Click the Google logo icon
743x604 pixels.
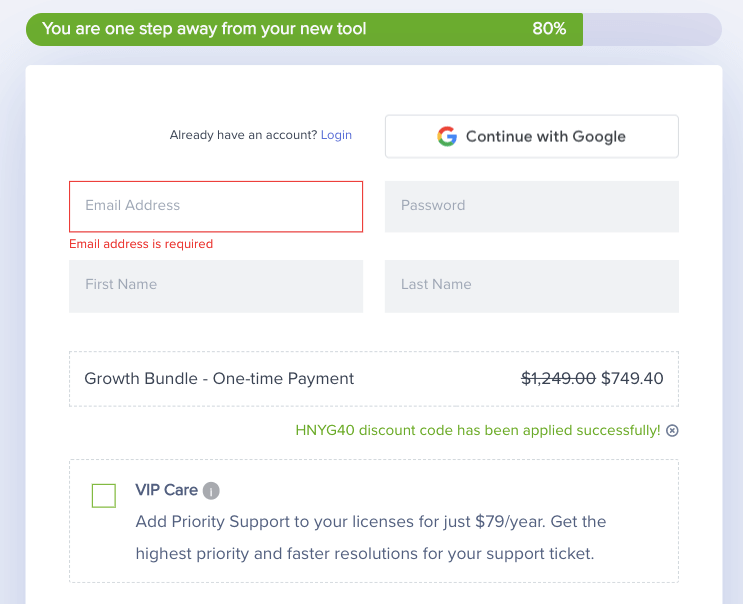(x=447, y=137)
